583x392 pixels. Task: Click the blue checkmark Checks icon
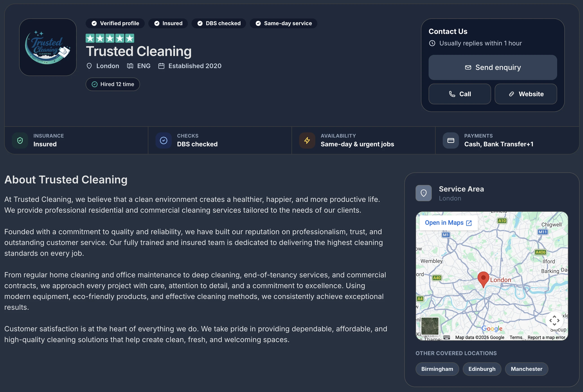tap(163, 140)
